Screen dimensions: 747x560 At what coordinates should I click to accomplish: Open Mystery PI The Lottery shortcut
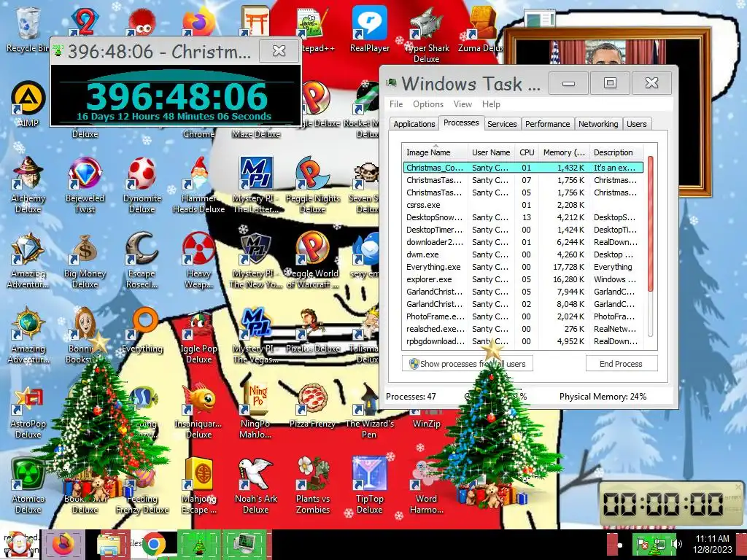coord(256,184)
